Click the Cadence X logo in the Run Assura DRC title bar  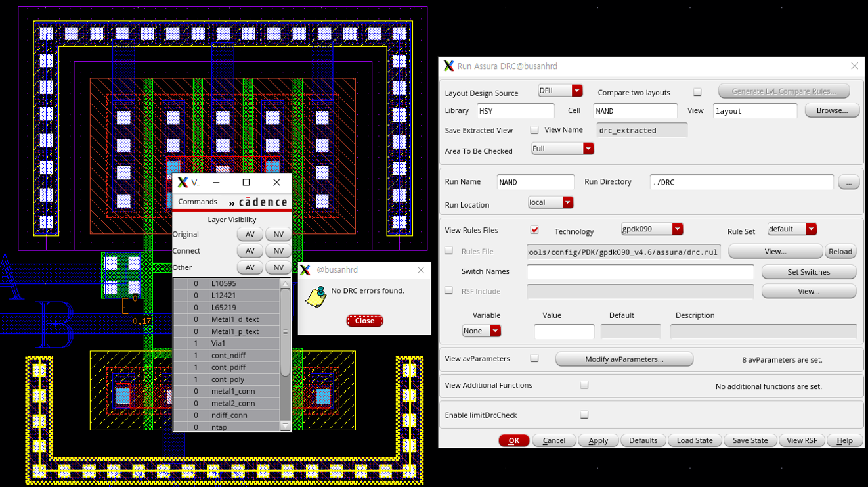pos(448,66)
